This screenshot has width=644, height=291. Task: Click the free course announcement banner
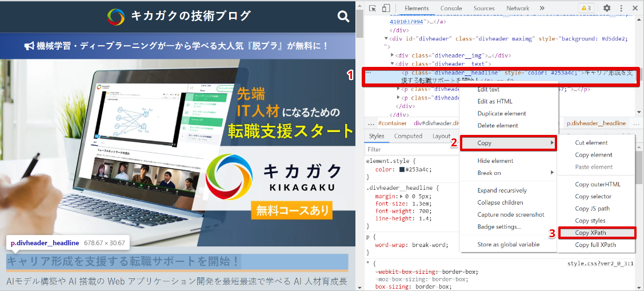click(177, 46)
